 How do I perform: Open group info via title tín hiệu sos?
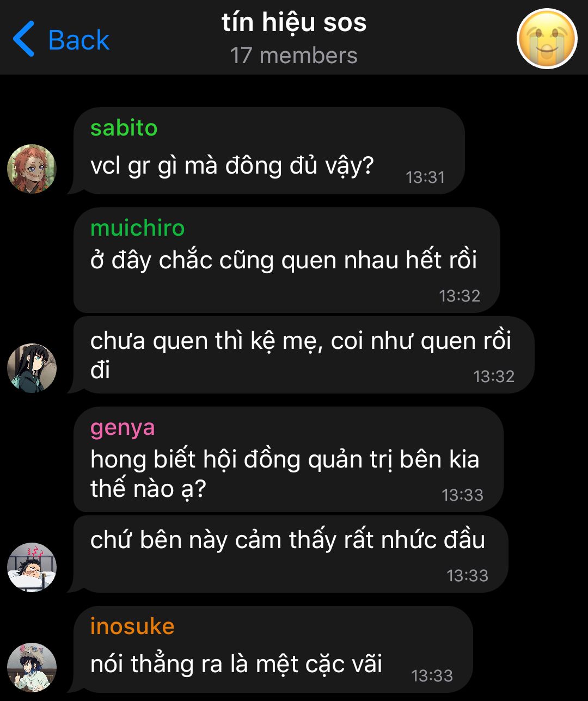pos(294,23)
